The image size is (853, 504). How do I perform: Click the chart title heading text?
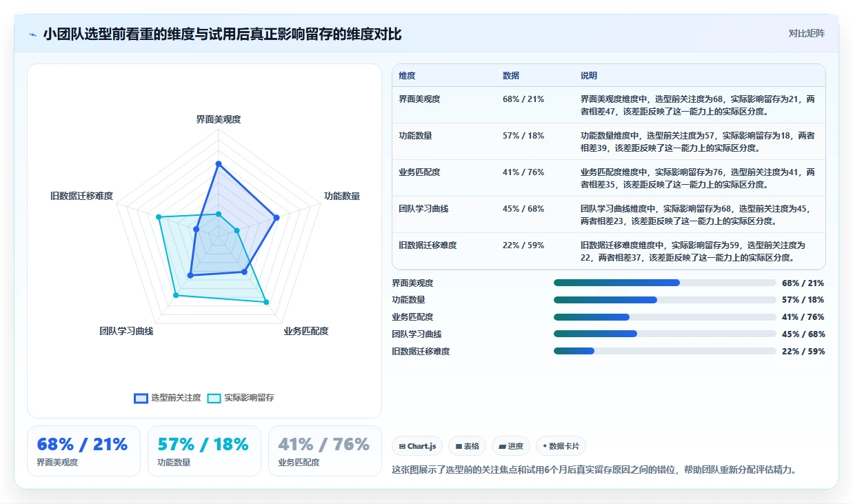(222, 34)
